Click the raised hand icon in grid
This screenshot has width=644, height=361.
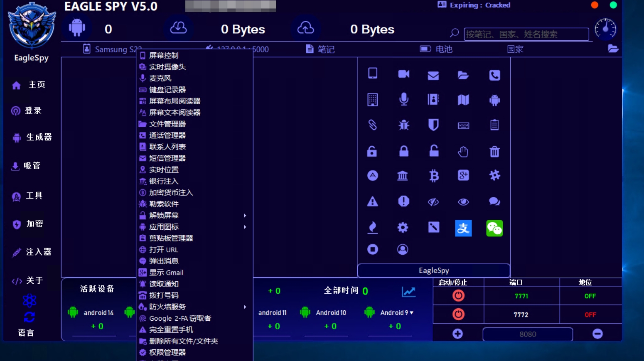click(x=463, y=152)
